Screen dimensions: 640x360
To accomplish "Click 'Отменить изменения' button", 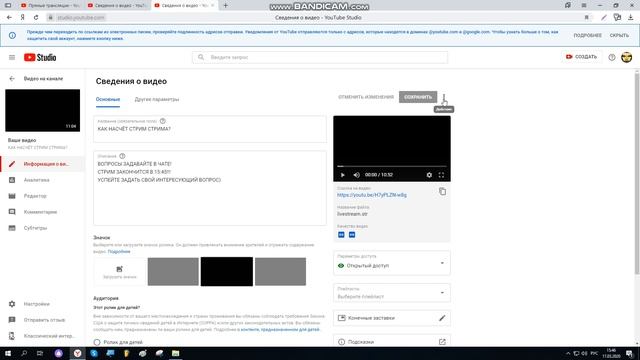I will pyautogui.click(x=366, y=97).
